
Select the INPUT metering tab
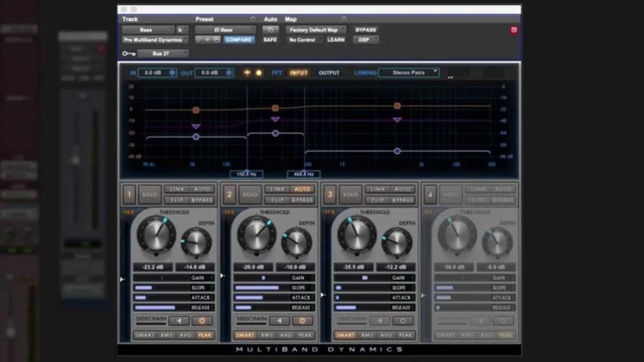coord(298,72)
